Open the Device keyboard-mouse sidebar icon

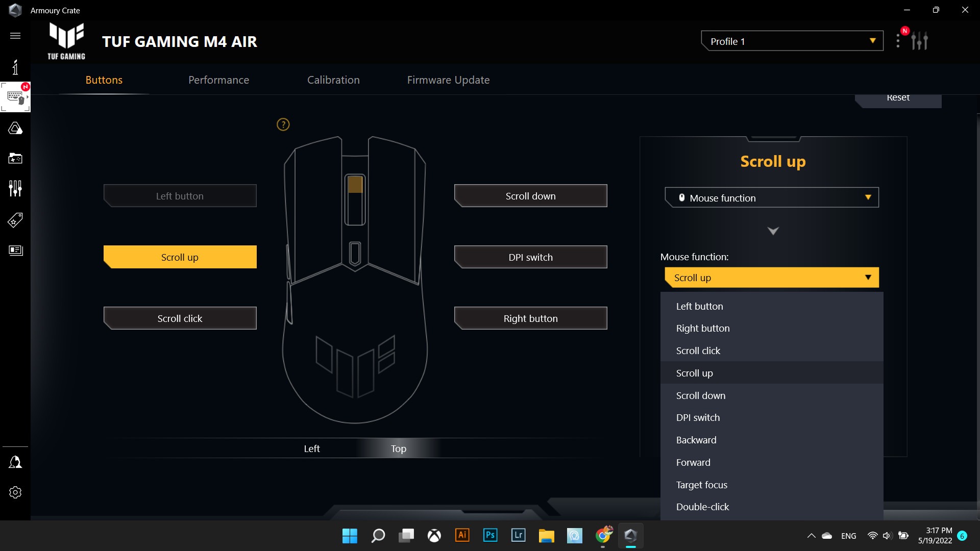pyautogui.click(x=15, y=97)
